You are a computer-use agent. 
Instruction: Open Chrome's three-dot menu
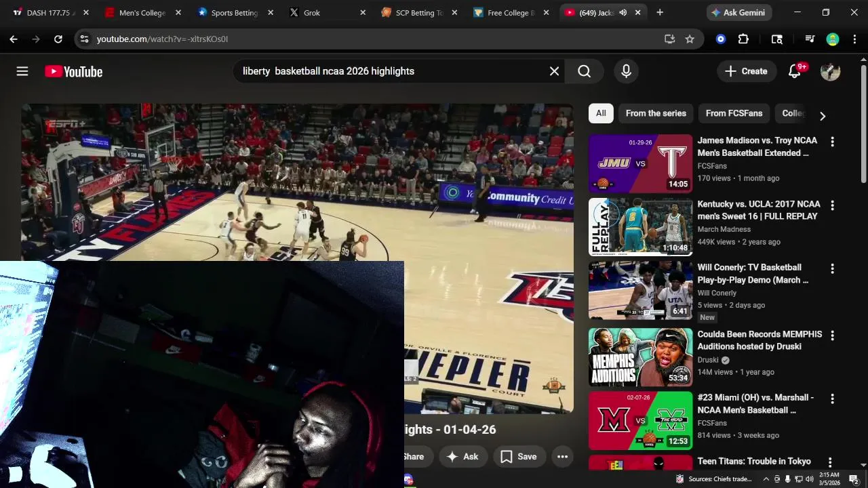click(x=854, y=39)
